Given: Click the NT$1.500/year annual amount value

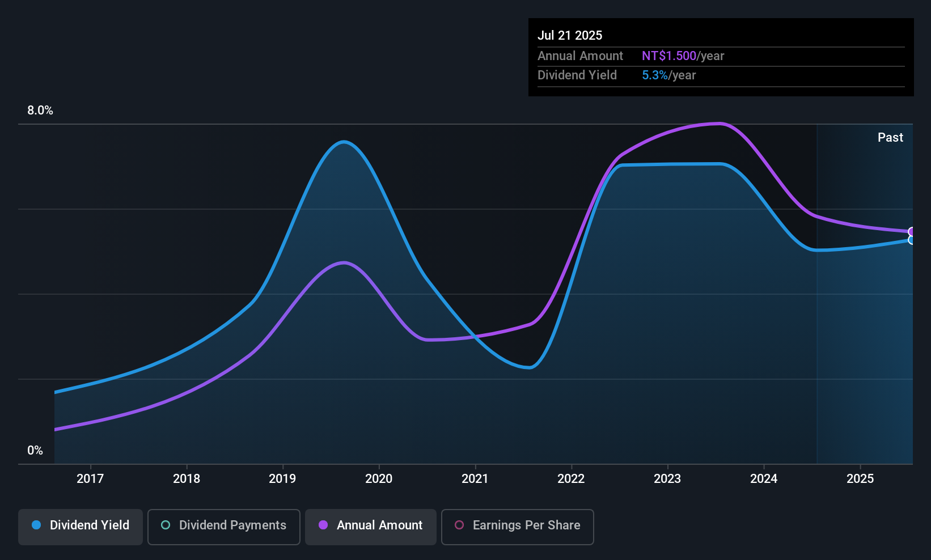Looking at the screenshot, I should tap(669, 56).
